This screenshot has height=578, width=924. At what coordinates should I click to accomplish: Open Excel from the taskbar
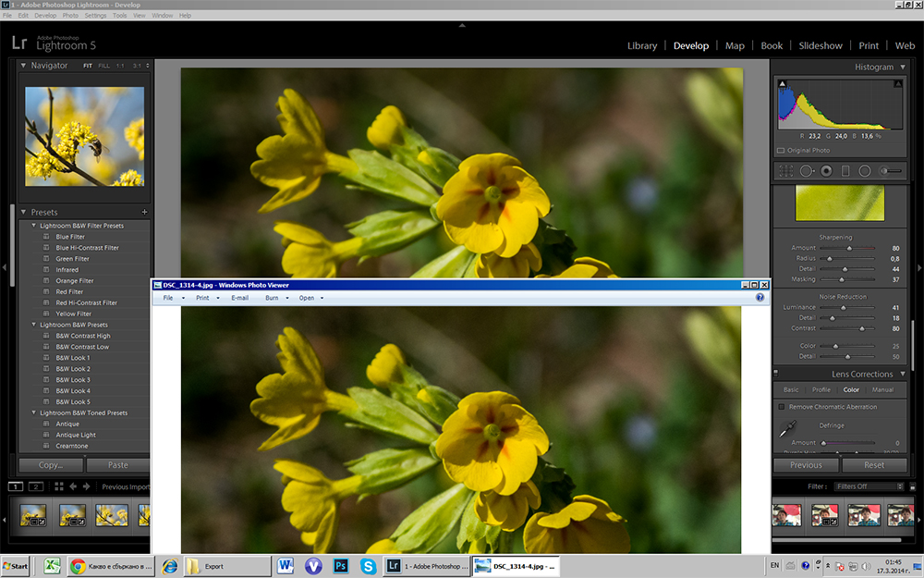(52, 566)
